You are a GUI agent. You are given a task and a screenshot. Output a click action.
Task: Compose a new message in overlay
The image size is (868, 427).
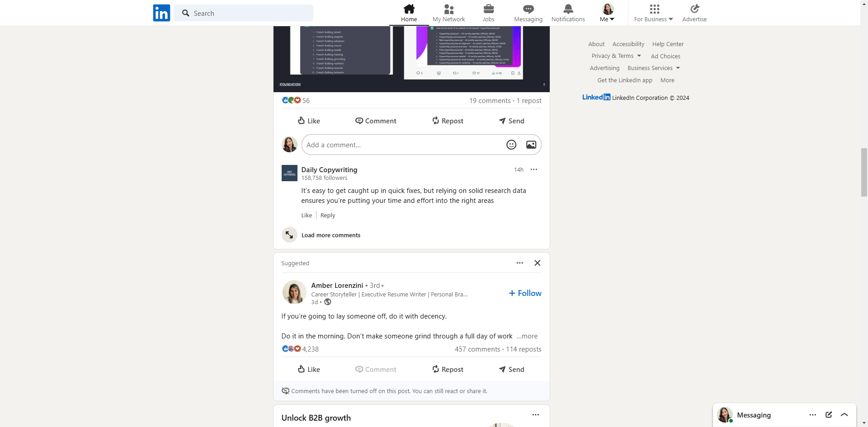(829, 415)
